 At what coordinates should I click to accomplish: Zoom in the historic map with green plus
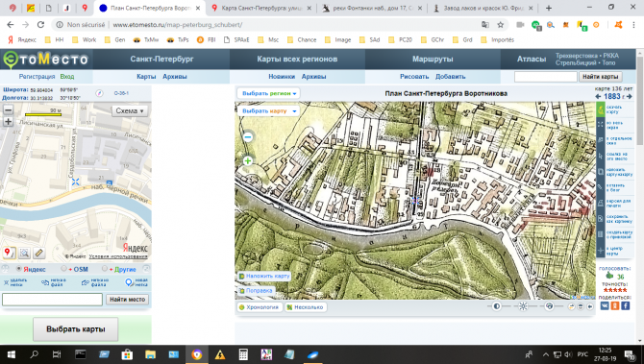tap(248, 160)
